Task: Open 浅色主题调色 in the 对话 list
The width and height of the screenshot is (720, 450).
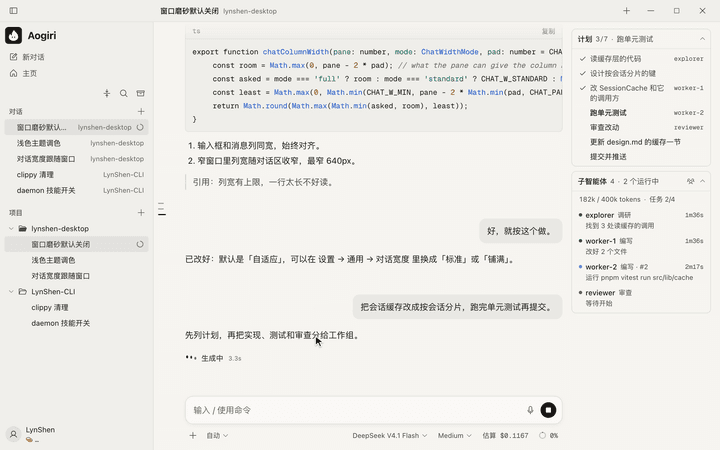Action: click(76, 143)
